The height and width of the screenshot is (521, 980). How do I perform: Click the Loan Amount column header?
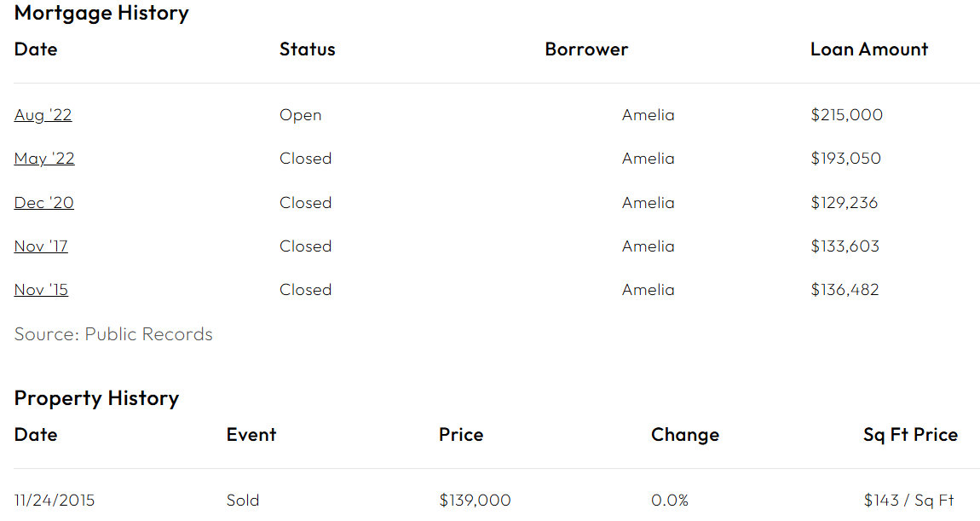pyautogui.click(x=868, y=49)
